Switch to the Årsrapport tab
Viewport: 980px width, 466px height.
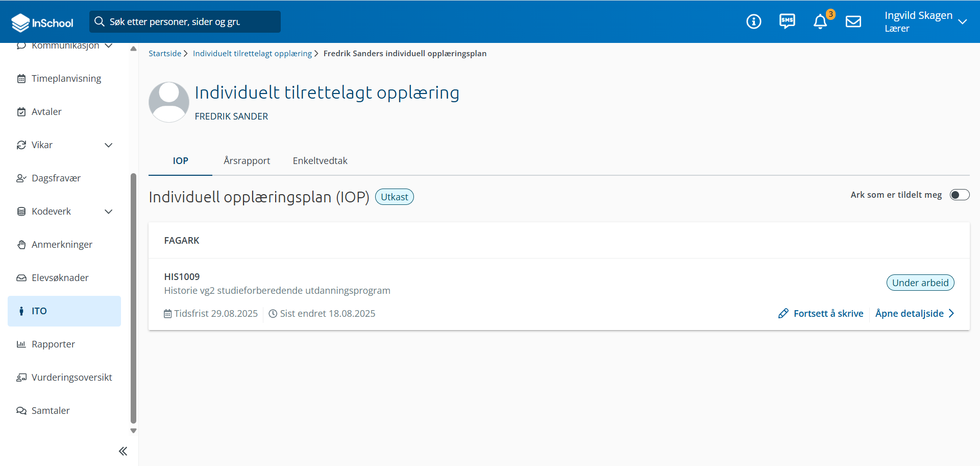(x=247, y=161)
